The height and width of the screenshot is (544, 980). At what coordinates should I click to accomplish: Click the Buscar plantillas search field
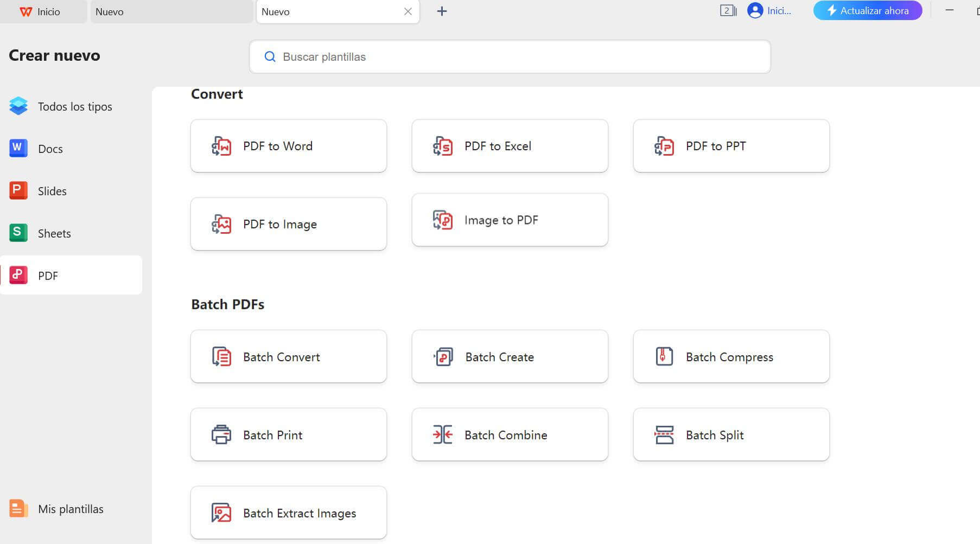click(509, 56)
